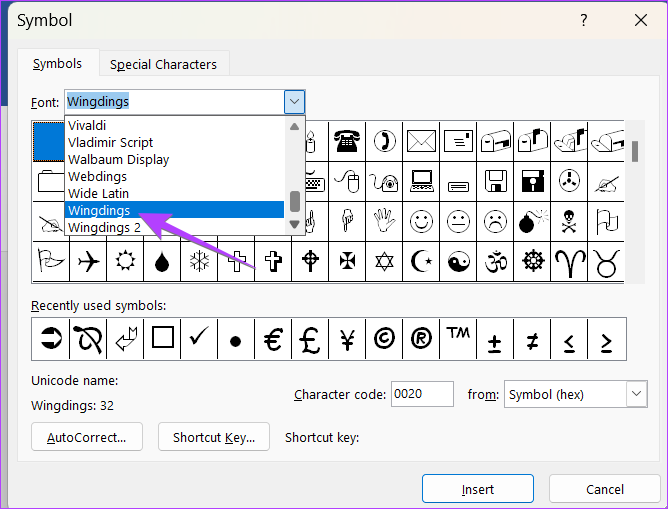The width and height of the screenshot is (668, 509).
Task: Switch to the Special Characters tab
Action: (x=163, y=64)
